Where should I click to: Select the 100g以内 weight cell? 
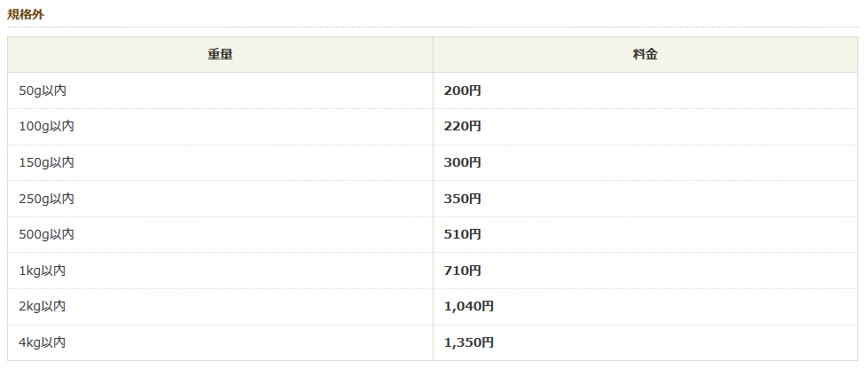pyautogui.click(x=46, y=127)
